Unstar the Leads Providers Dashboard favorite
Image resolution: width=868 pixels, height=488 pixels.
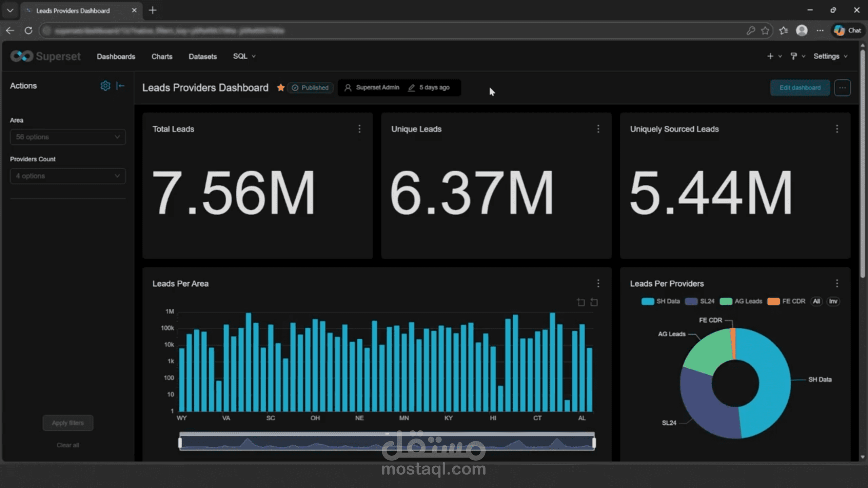coord(281,87)
